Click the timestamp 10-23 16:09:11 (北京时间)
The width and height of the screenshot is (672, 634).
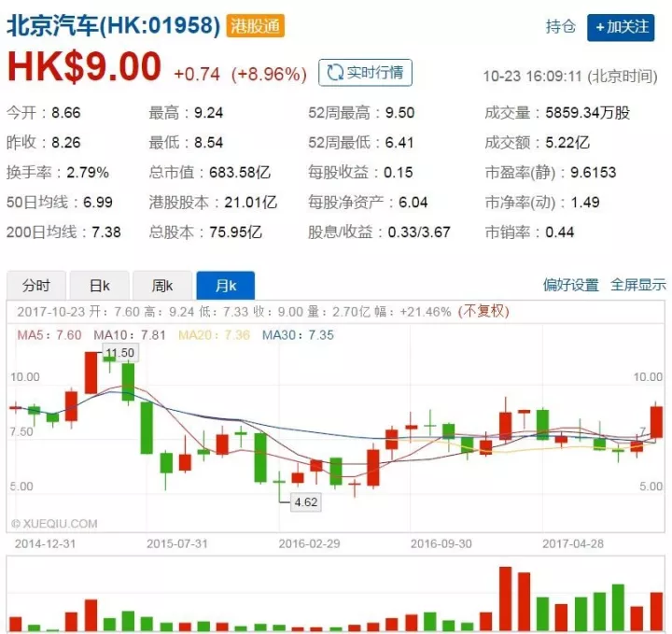[x=570, y=77]
